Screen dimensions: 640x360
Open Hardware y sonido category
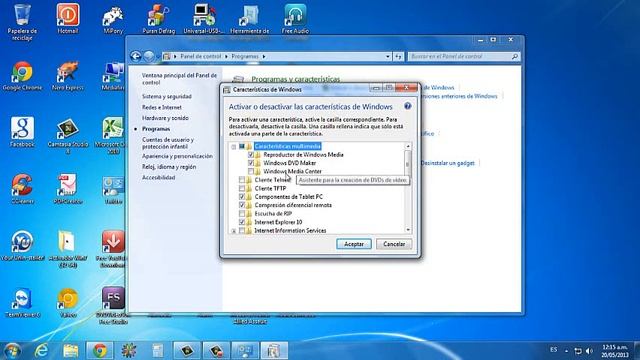(x=165, y=118)
